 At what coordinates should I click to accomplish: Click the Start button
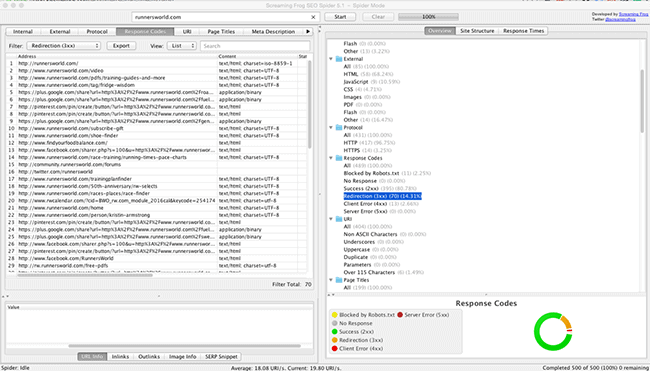(340, 17)
